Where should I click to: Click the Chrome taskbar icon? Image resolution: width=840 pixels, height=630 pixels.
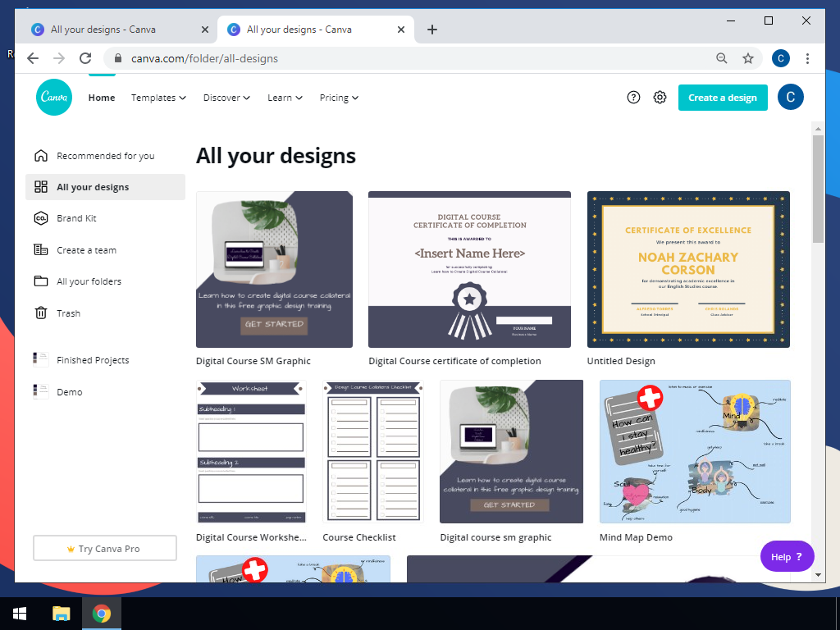[101, 614]
